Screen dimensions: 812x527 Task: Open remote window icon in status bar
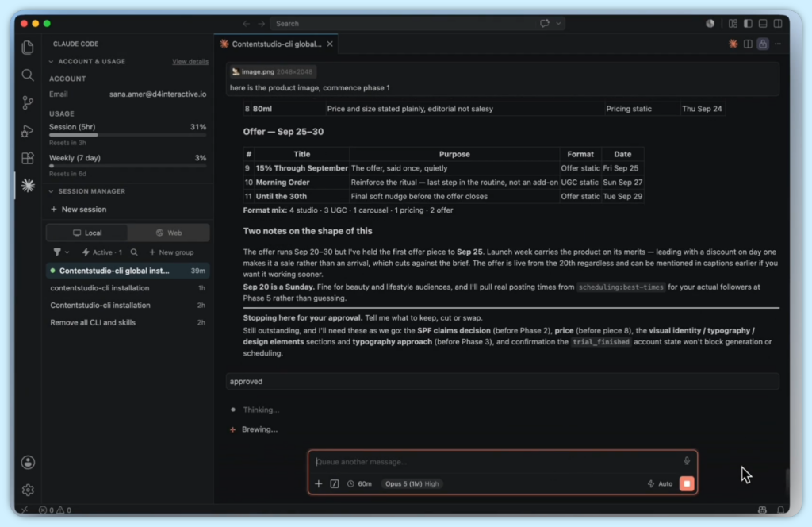25,510
